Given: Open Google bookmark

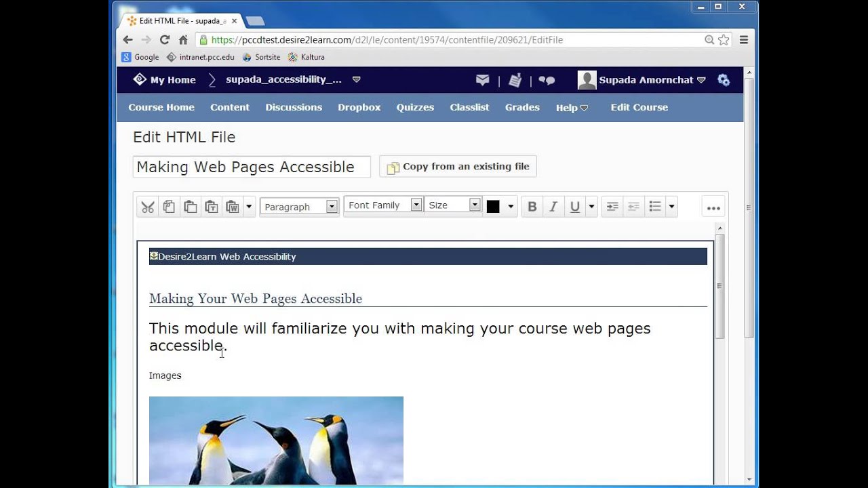Looking at the screenshot, I should click(x=140, y=57).
